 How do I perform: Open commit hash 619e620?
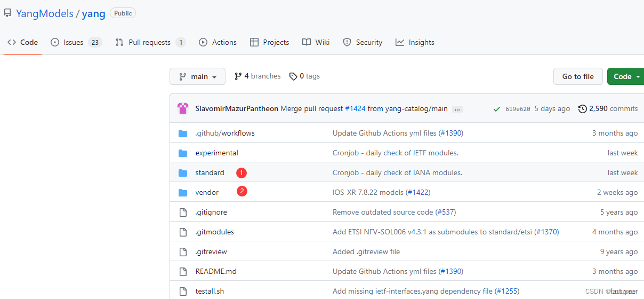pos(518,109)
